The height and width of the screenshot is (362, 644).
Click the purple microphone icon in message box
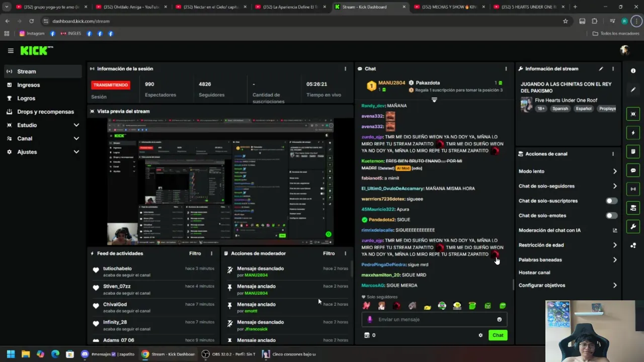370,319
